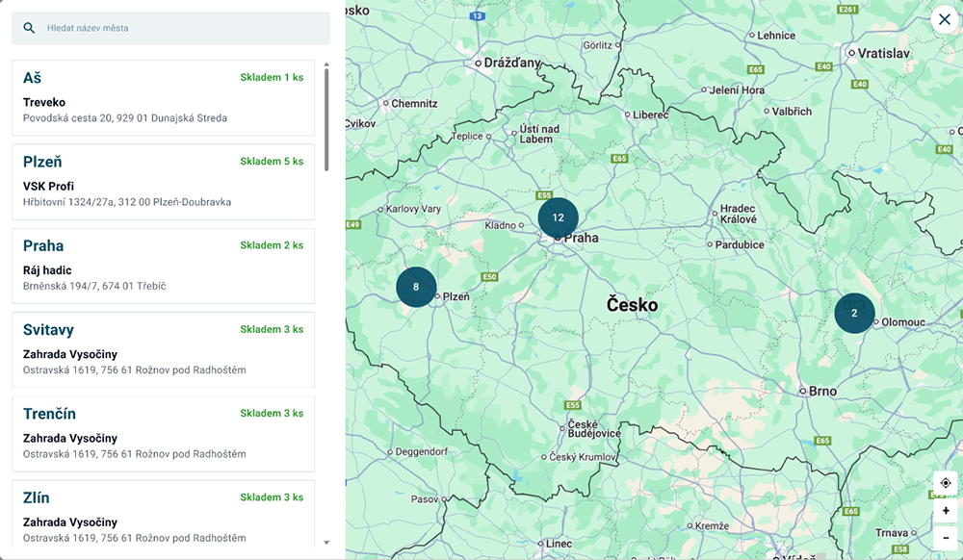This screenshot has height=560, width=963.
Task: Click the 'Skladem 5 ks' label on Plzeň
Action: (273, 161)
